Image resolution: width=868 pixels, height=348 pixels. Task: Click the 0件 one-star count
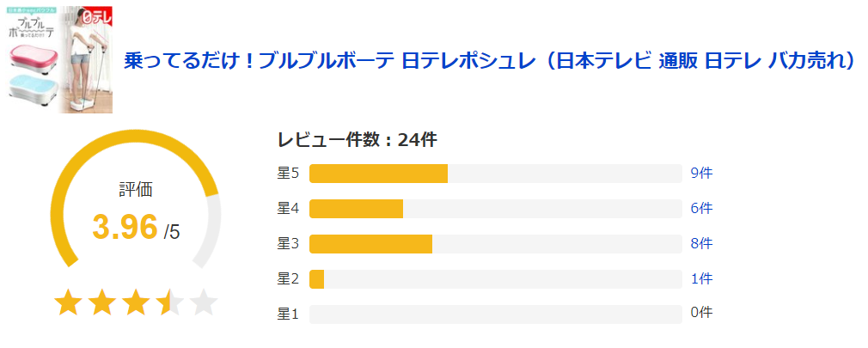tap(701, 313)
